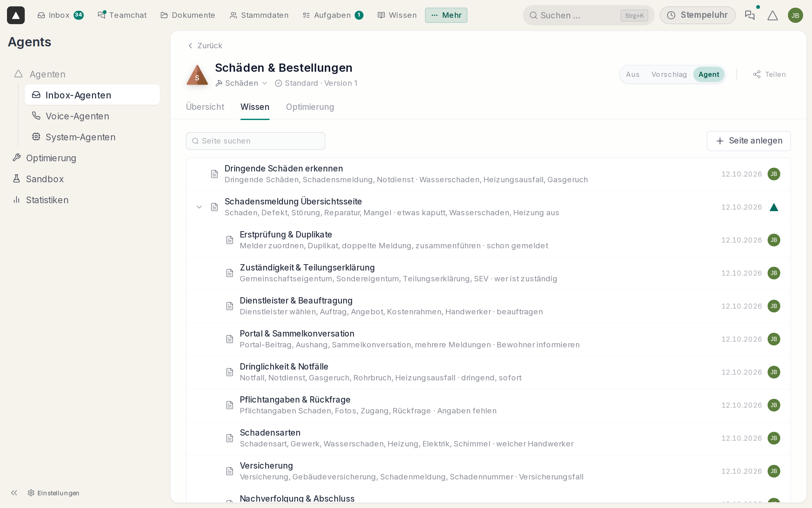Collapse the Agenten sidebar section
The width and height of the screenshot is (812, 508).
click(40, 74)
